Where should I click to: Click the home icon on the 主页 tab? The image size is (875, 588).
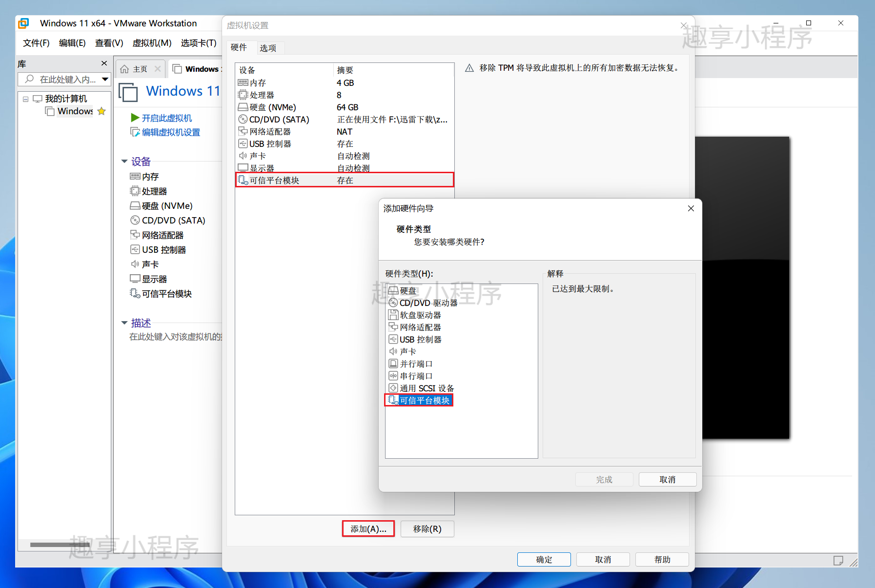coord(124,69)
